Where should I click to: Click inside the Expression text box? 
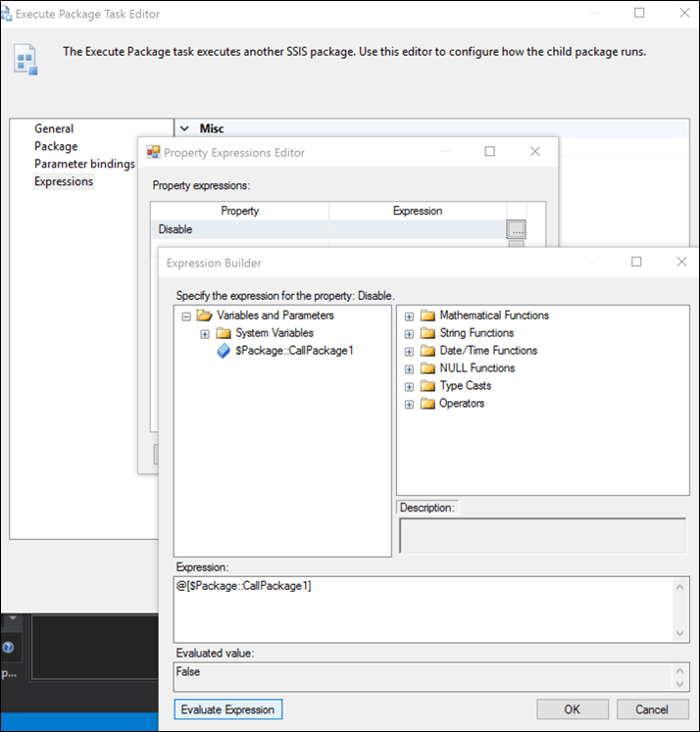click(x=422, y=609)
